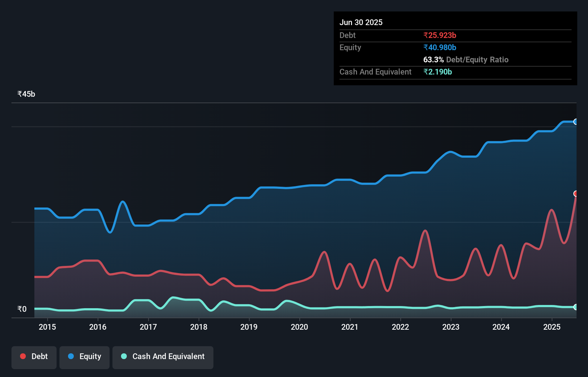
Task: Select the red debt endpoint marker on the chart
Action: tap(576, 194)
